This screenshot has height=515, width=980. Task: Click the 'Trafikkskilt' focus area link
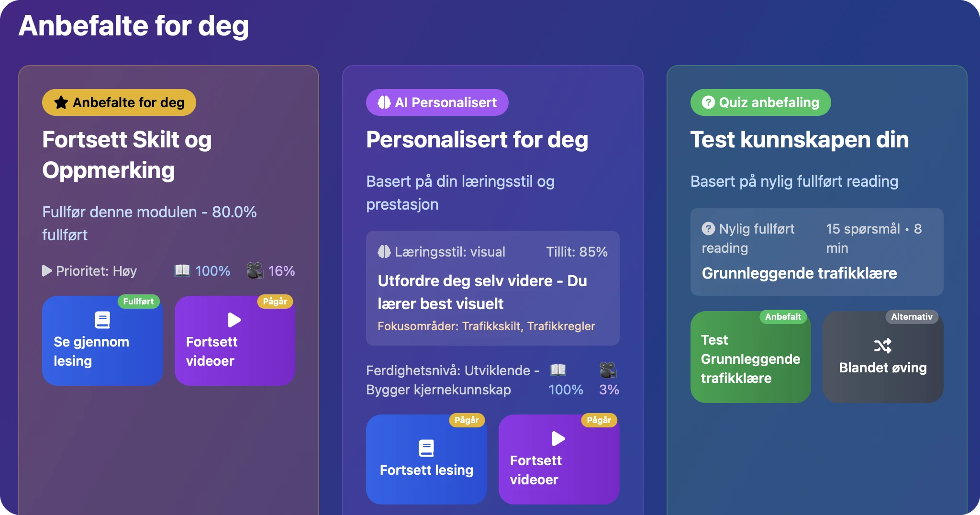[492, 326]
